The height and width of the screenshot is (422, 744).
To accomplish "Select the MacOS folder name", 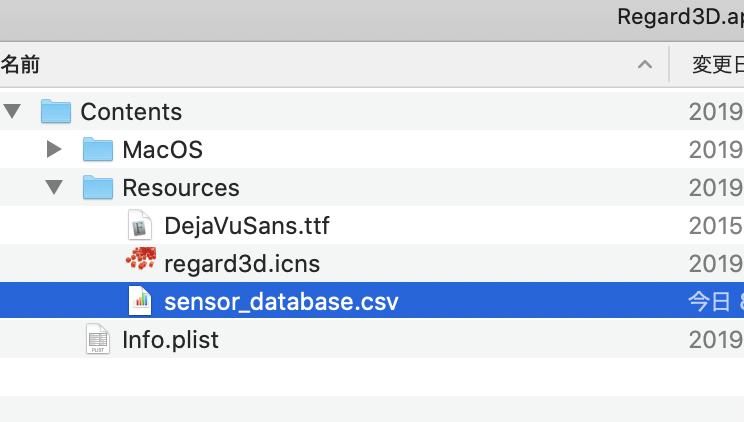I will (x=162, y=150).
